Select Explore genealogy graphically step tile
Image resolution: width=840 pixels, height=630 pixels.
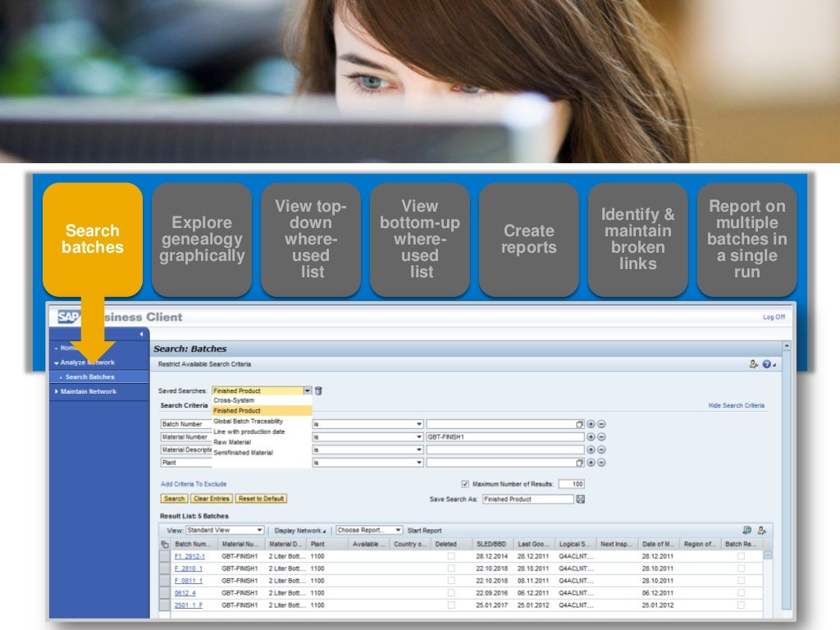[202, 240]
